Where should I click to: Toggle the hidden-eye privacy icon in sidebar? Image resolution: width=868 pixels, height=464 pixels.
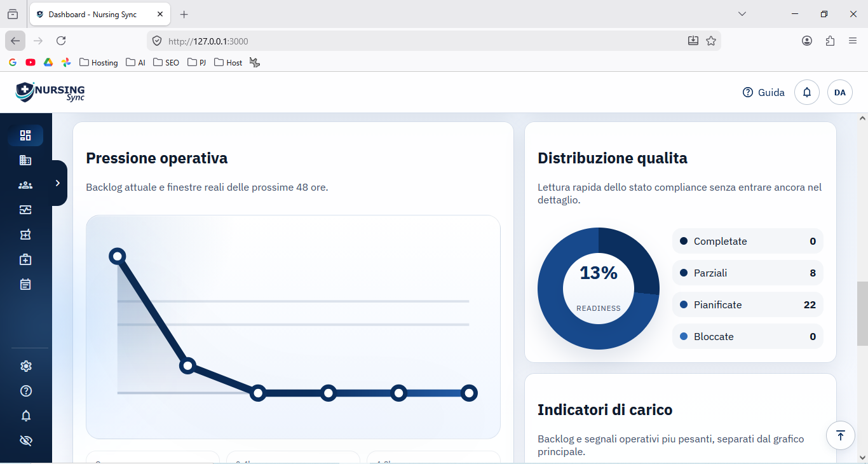[26, 440]
